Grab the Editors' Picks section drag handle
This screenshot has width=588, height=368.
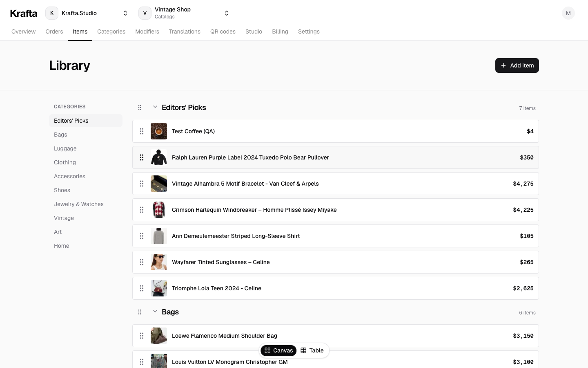pyautogui.click(x=140, y=108)
